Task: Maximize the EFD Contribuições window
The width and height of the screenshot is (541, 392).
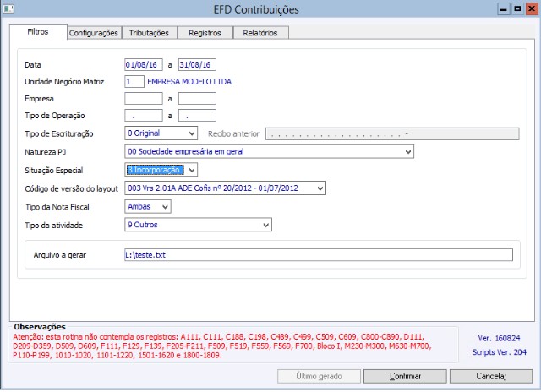Action: pos(517,9)
